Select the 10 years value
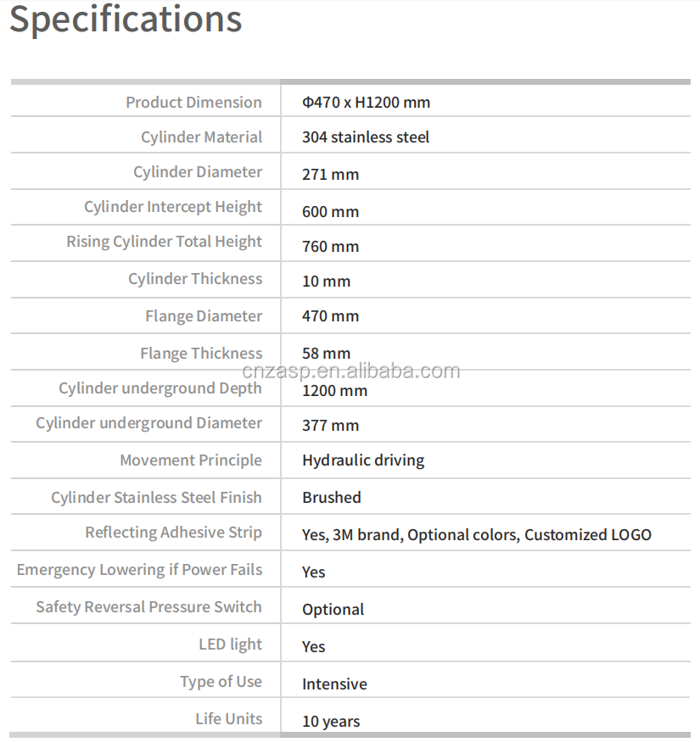700x742 pixels. 331,722
